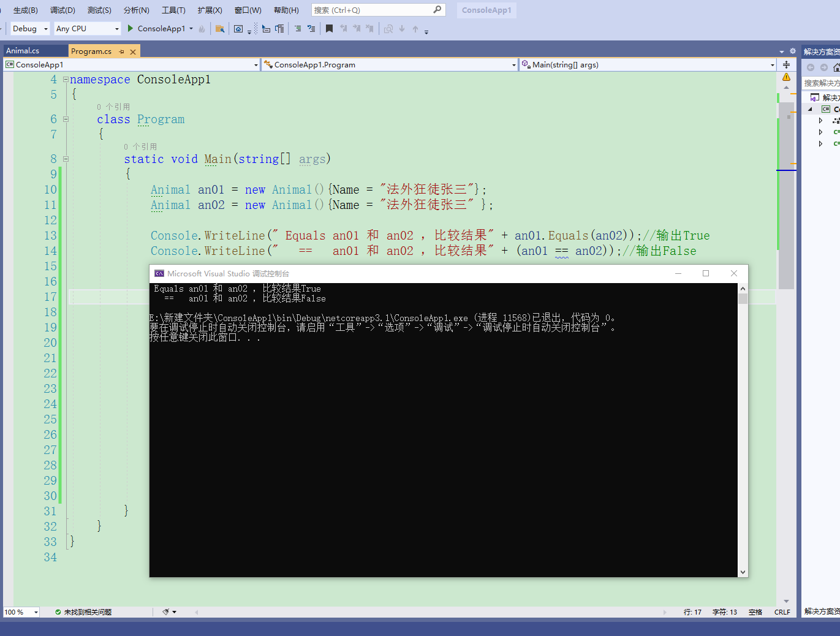Click the '0 个引用' link above class Program
The width and height of the screenshot is (840, 636).
[x=113, y=107]
